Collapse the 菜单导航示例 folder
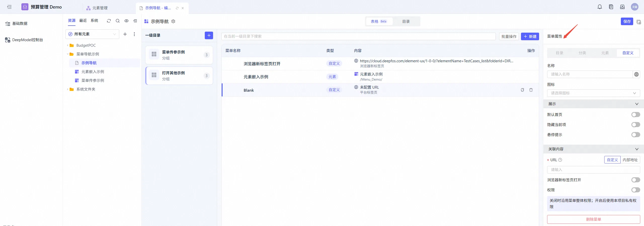 click(67, 54)
